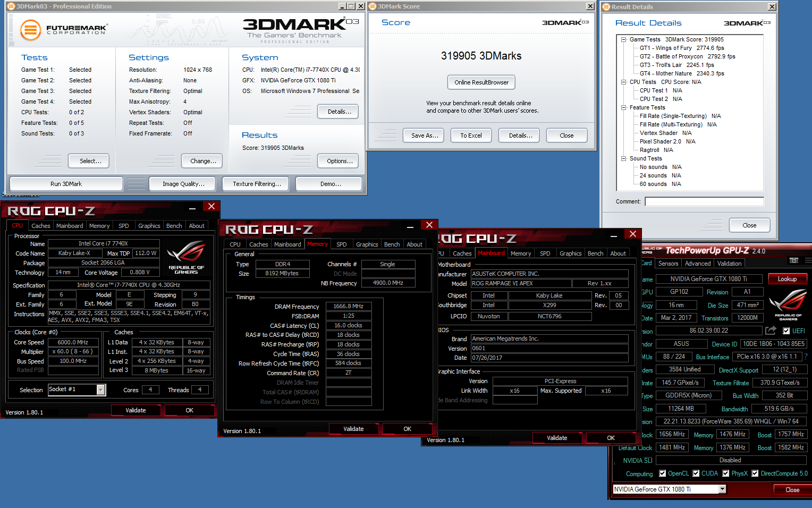
Task: Open Bench tab in CPU-Z Mainboard window
Action: click(x=595, y=253)
